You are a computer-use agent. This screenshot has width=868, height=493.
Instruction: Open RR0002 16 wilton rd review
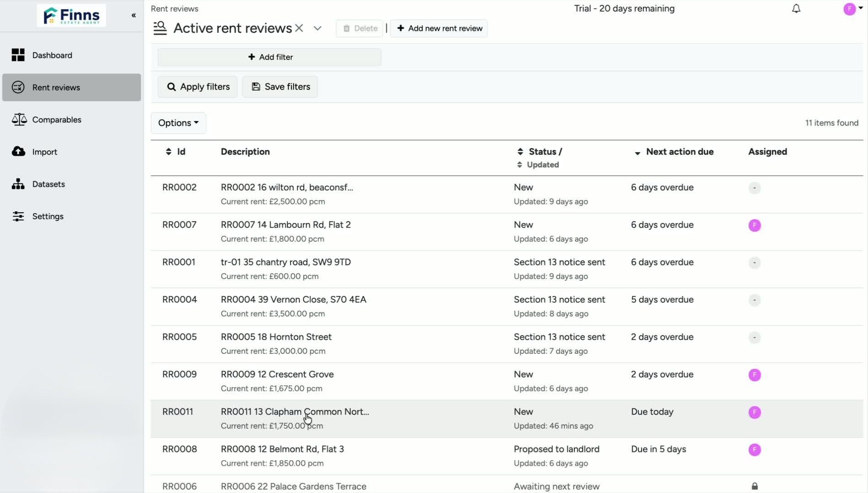(287, 187)
